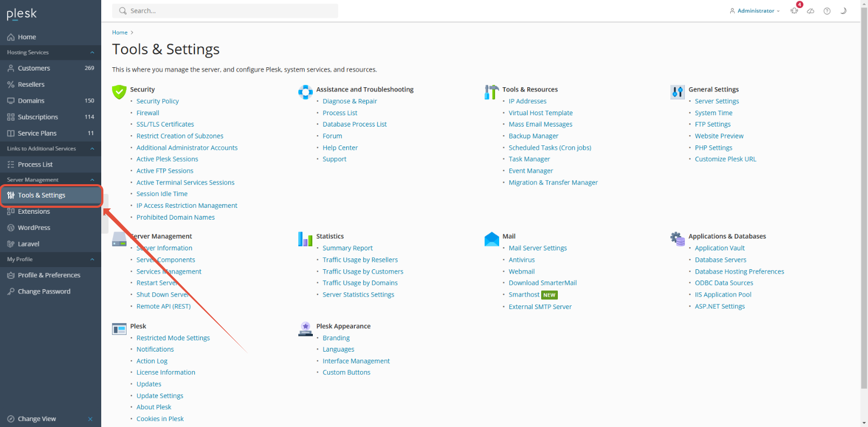Open the Database Servers link
The width and height of the screenshot is (868, 427).
(720, 260)
